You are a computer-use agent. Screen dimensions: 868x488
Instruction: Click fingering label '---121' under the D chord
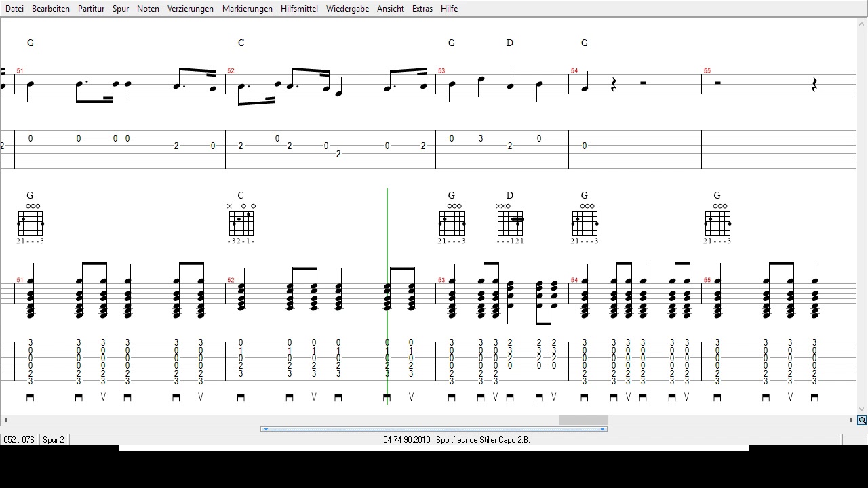[510, 241]
